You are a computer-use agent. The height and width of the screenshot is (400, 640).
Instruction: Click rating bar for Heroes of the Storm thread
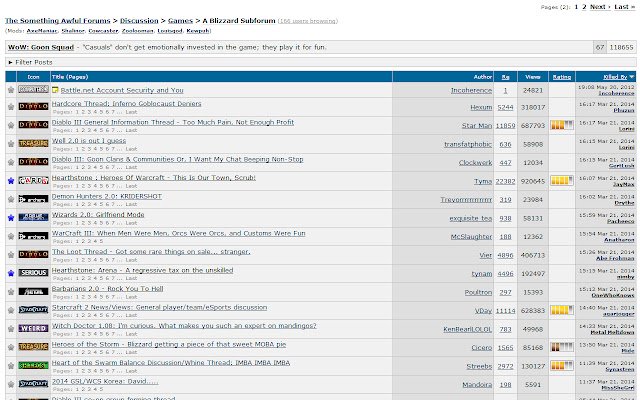562,347
